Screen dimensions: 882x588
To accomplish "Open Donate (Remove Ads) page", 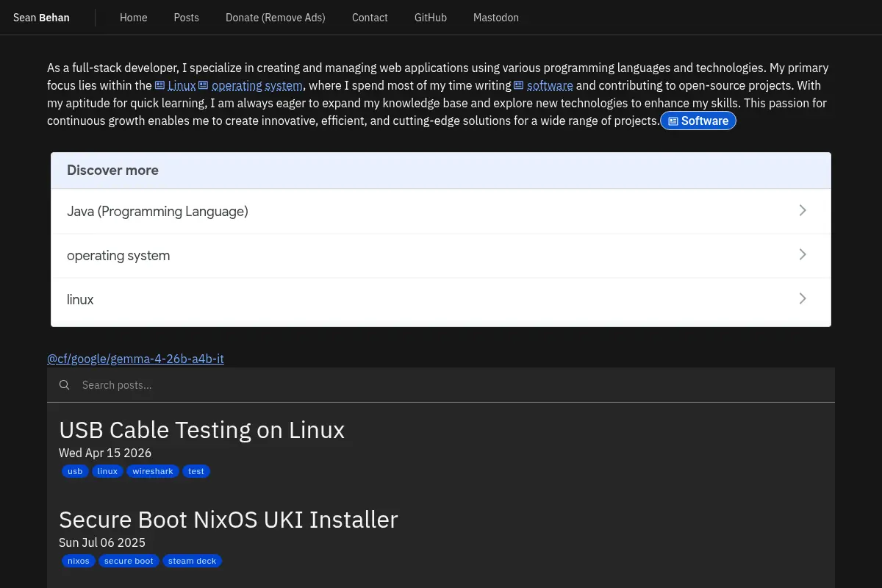I will tap(276, 18).
